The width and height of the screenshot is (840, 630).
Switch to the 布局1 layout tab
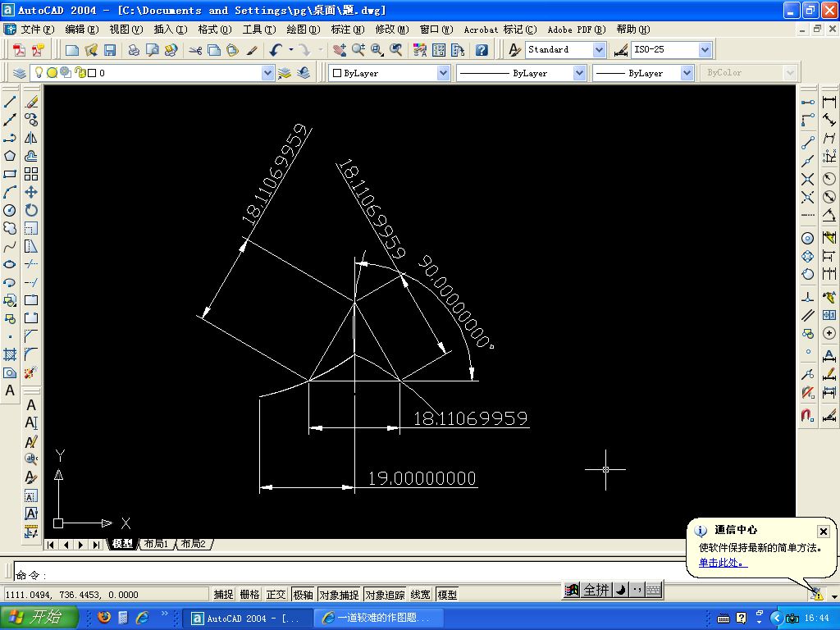pos(156,545)
